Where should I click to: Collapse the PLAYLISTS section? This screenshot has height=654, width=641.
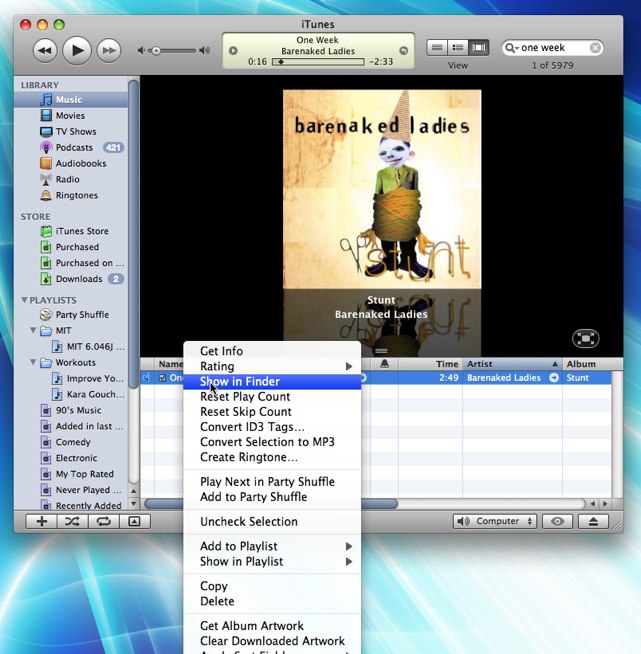(x=24, y=300)
